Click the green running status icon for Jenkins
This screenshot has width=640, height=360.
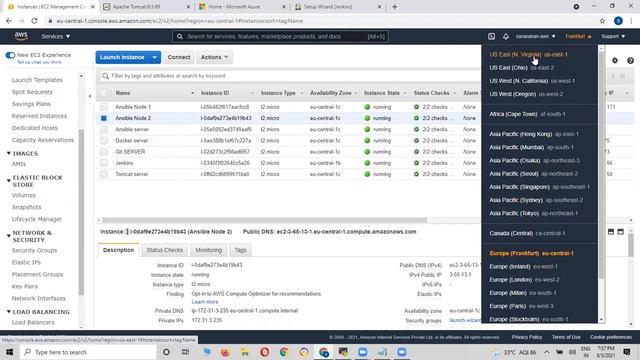coord(367,163)
